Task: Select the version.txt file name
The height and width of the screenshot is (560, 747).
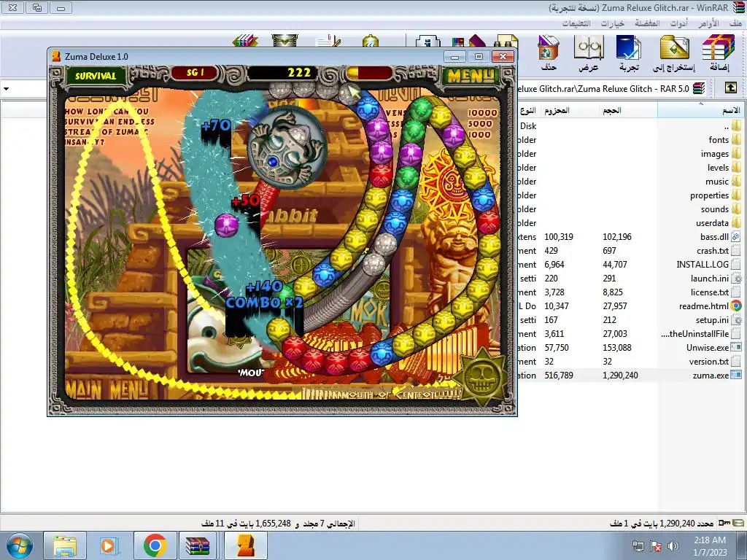Action: coord(709,362)
